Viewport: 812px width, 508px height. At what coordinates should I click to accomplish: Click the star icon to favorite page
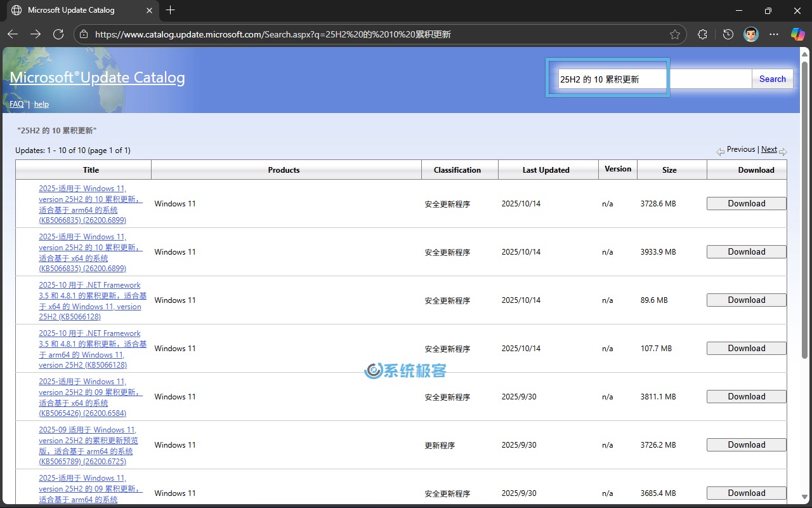(675, 34)
